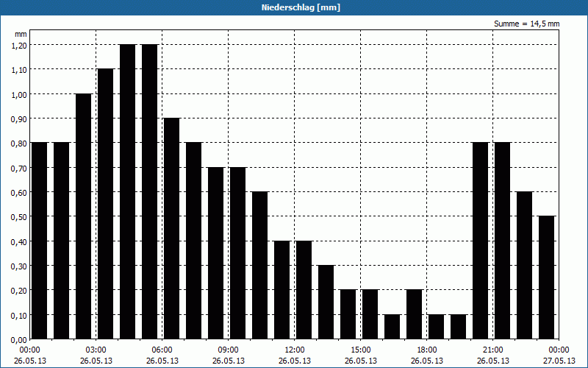Click the 0,70 y-axis value
The width and height of the screenshot is (588, 368).
click(x=19, y=168)
